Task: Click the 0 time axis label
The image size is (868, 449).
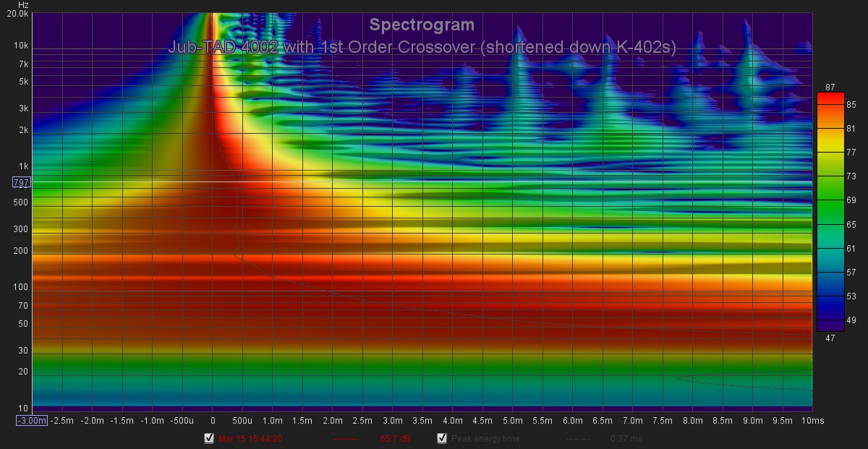Action: pyautogui.click(x=212, y=420)
